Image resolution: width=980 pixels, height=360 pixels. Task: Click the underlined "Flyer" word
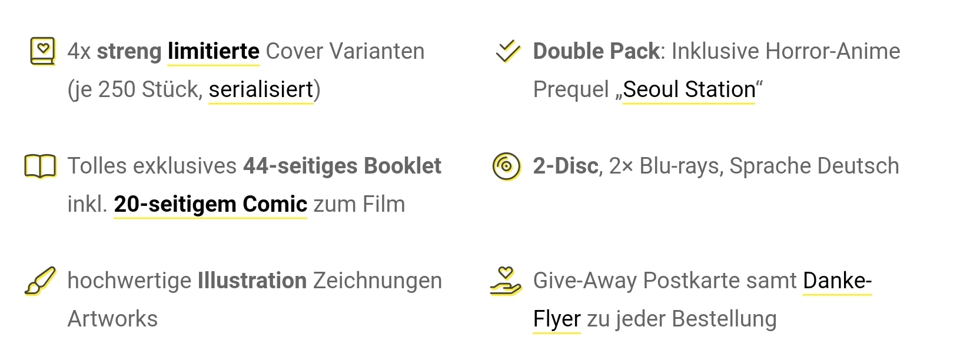pyautogui.click(x=557, y=319)
